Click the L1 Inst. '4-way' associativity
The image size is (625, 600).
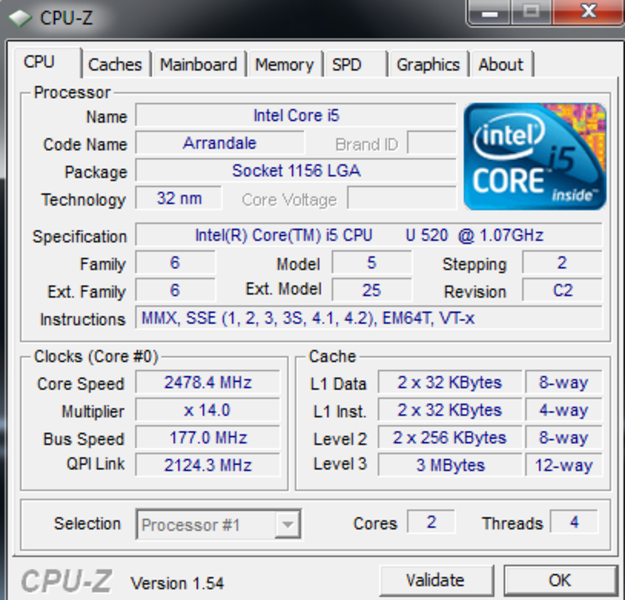(x=564, y=410)
